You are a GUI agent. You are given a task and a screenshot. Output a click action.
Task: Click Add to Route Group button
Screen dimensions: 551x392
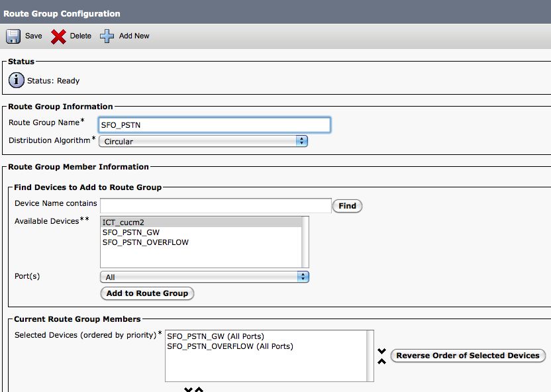tap(147, 293)
